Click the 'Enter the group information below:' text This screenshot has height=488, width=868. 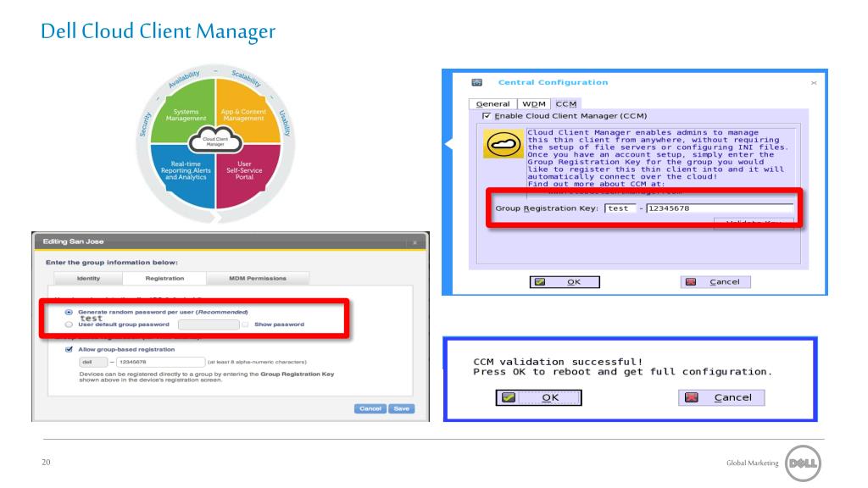(x=112, y=263)
